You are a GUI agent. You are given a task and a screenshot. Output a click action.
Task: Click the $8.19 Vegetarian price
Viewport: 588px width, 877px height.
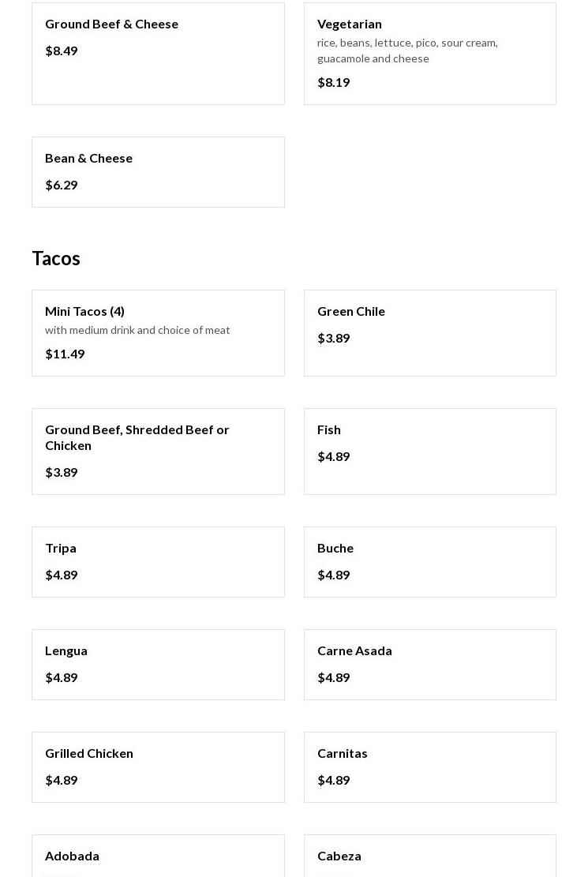[x=333, y=82]
